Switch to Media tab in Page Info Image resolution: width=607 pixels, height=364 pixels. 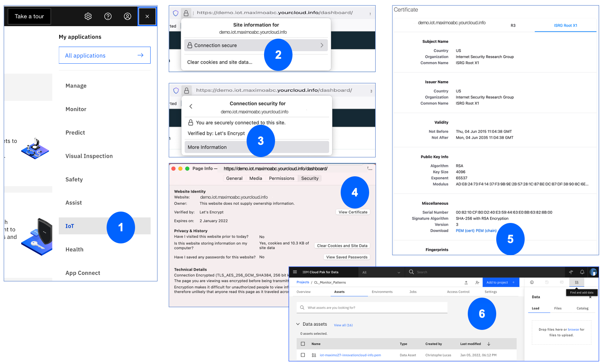pyautogui.click(x=256, y=178)
